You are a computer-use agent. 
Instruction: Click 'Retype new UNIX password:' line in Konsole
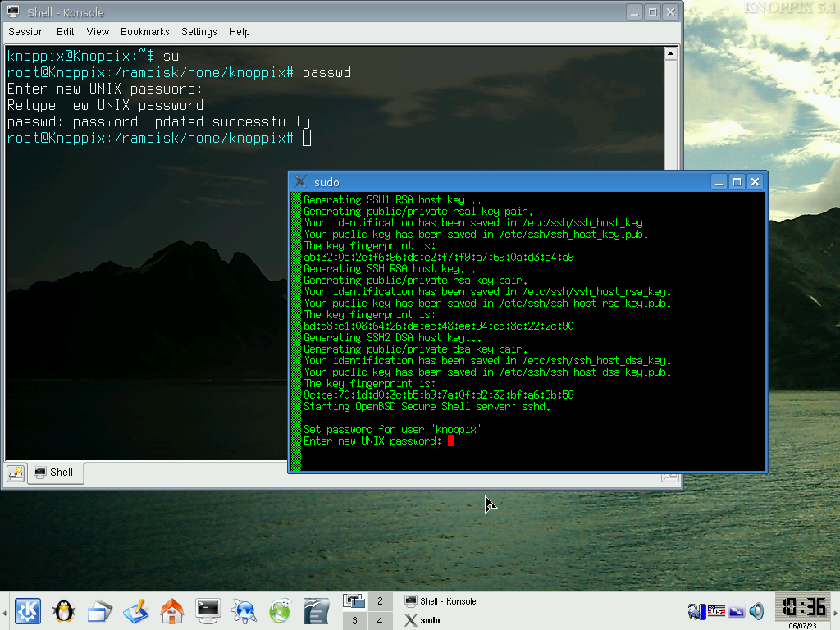109,105
